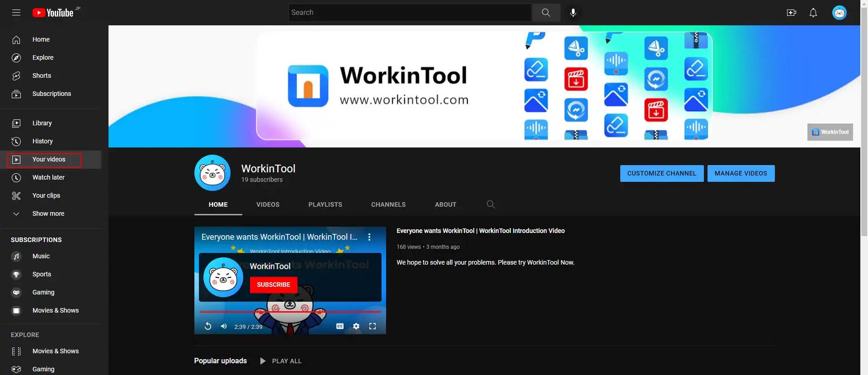
Task: Open Sports subscription
Action: [51, 275]
